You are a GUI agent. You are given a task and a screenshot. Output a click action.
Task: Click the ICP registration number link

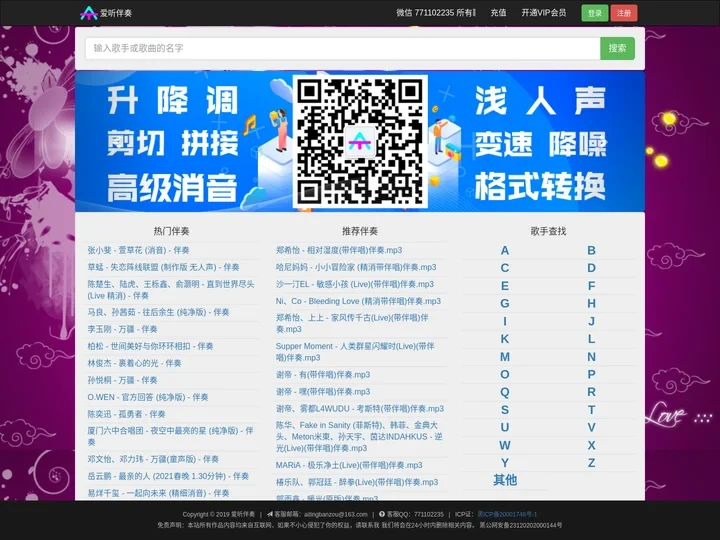pos(507,514)
